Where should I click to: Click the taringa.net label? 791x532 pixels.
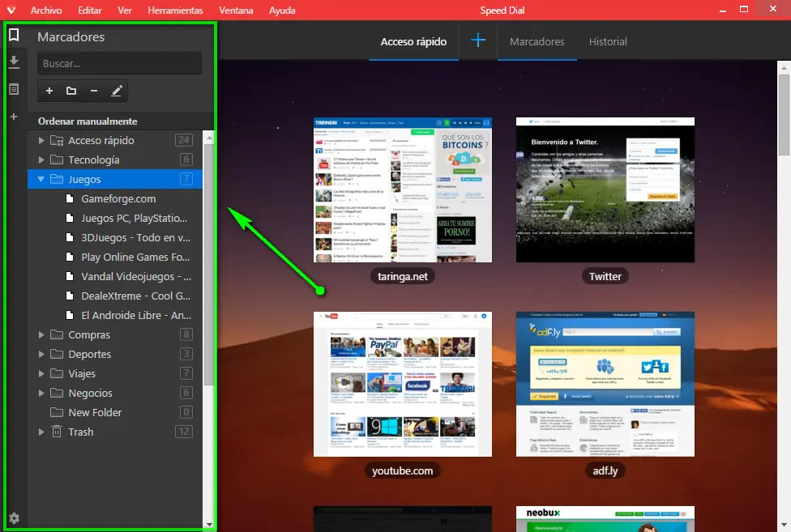pos(403,276)
